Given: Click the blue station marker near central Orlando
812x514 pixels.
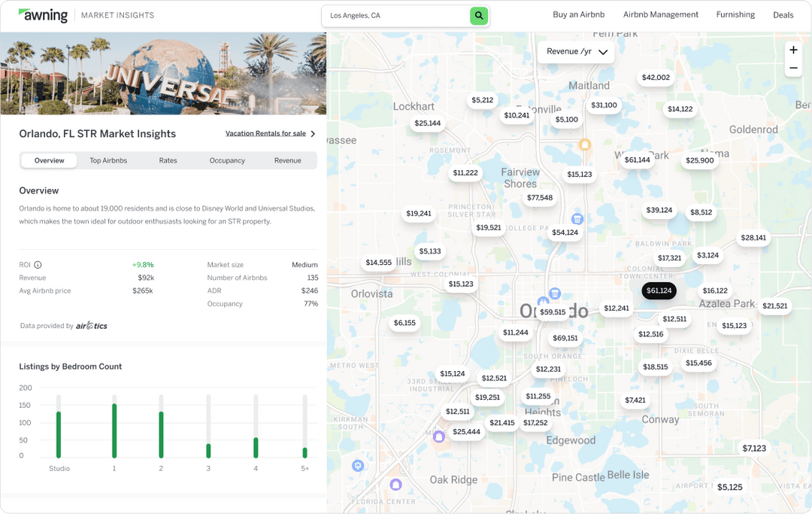Looking at the screenshot, I should [x=554, y=292].
